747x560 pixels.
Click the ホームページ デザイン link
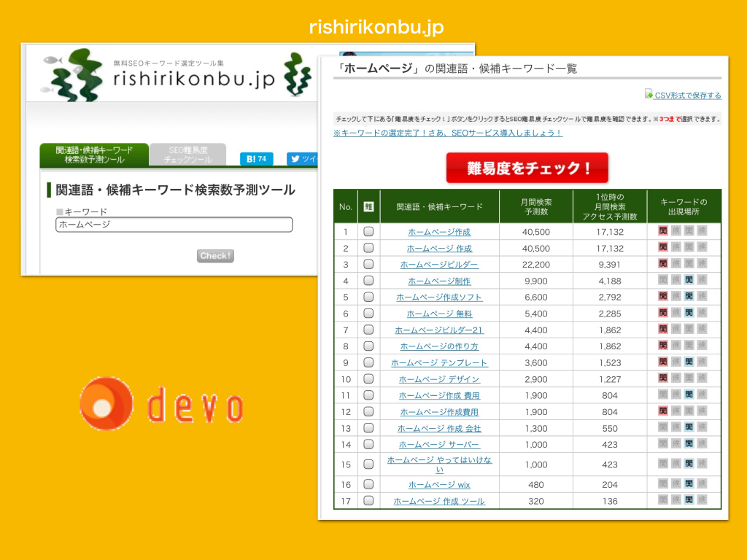point(439,379)
